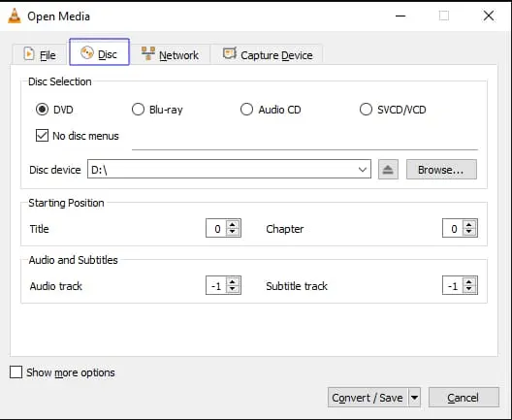512x420 pixels.
Task: Expand the Disc device dropdown
Action: pyautogui.click(x=362, y=170)
